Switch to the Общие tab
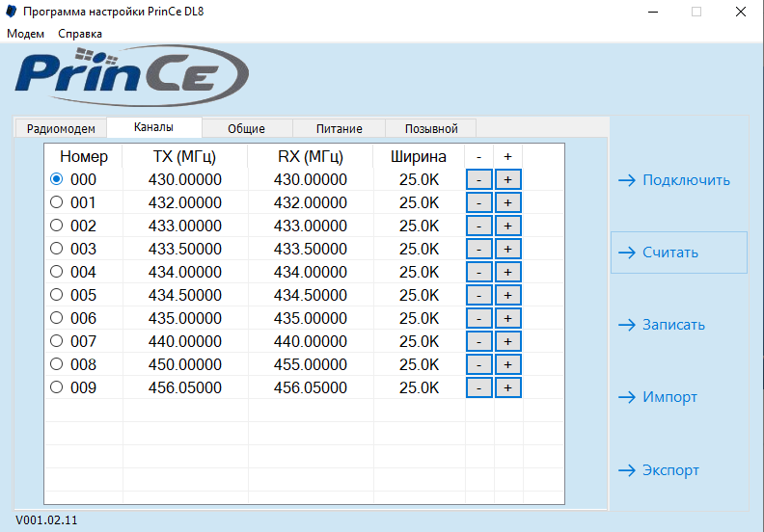This screenshot has width=764, height=532. [x=247, y=128]
